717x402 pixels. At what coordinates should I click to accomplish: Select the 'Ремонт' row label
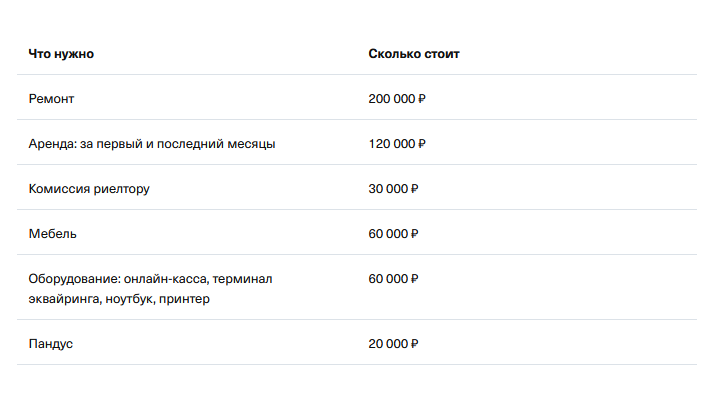click(x=51, y=99)
